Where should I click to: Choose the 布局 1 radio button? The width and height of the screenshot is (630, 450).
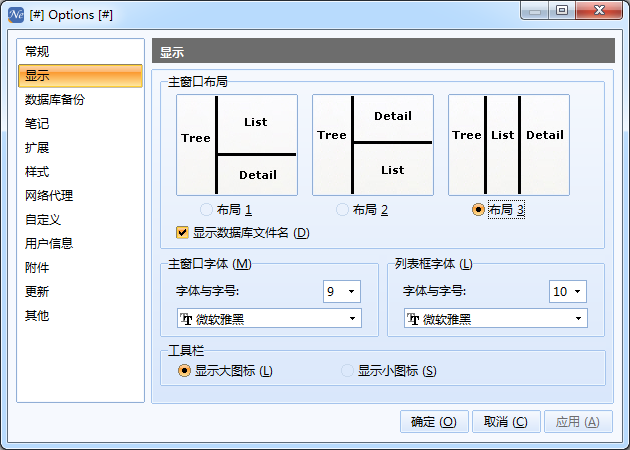pyautogui.click(x=207, y=210)
